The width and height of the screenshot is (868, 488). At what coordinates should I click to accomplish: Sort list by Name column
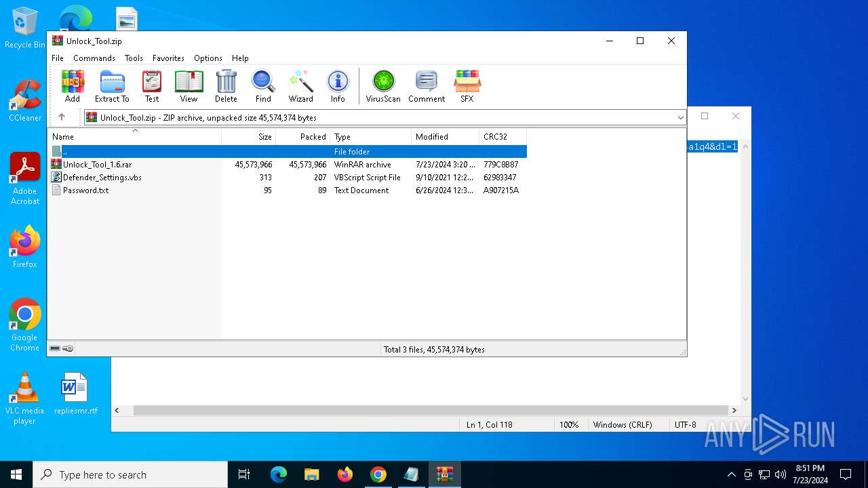tap(134, 137)
